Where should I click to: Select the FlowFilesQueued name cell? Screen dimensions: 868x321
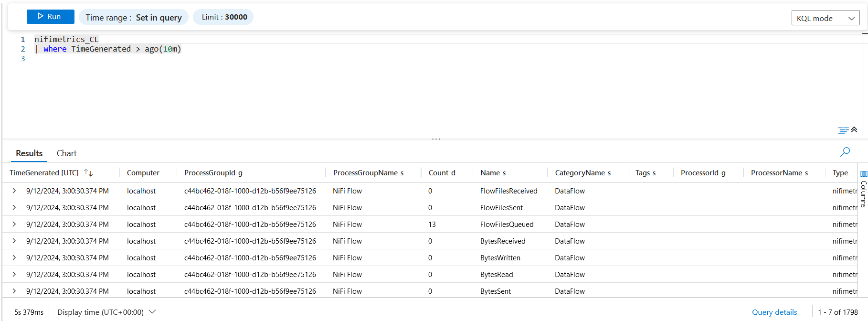(507, 224)
